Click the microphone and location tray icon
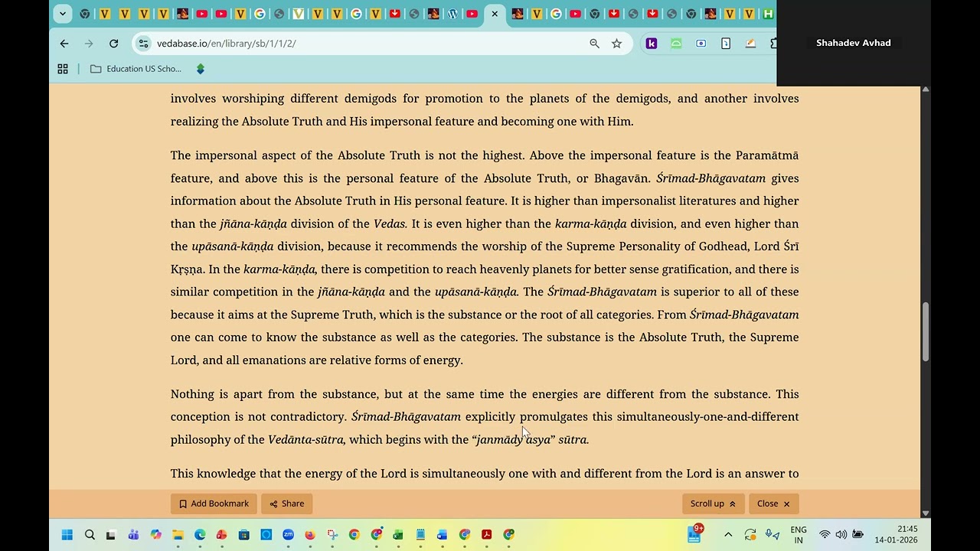The image size is (980, 551). [x=773, y=535]
